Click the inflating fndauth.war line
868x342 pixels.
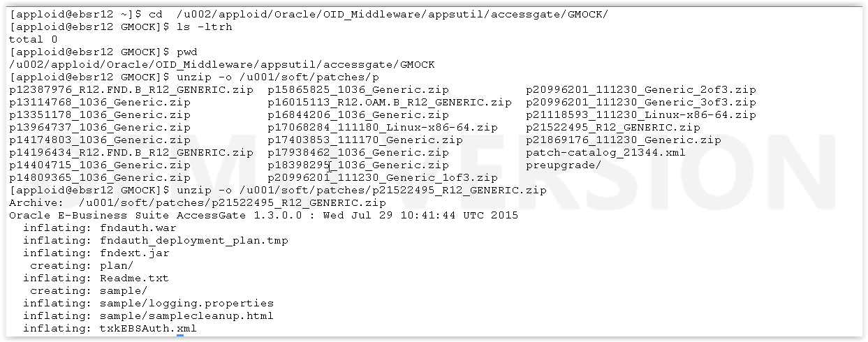99,228
